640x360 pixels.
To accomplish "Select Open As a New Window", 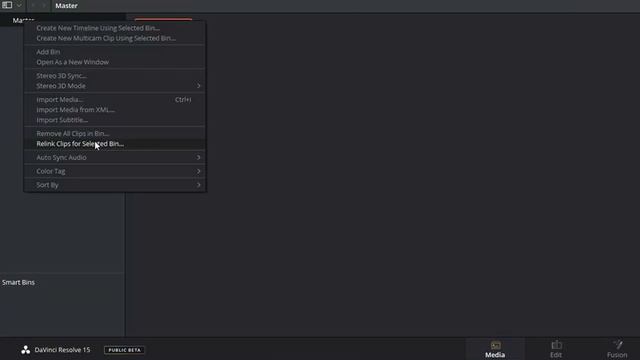I will click(x=72, y=62).
